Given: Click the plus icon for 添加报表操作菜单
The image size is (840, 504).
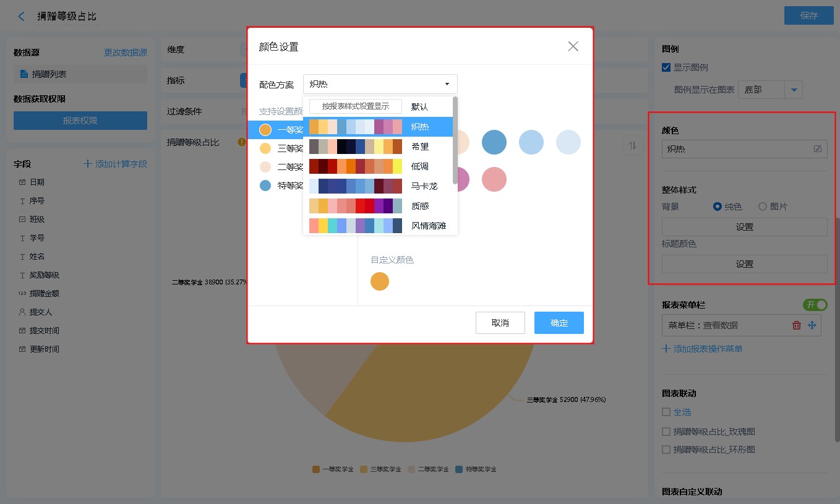Looking at the screenshot, I should pyautogui.click(x=666, y=349).
